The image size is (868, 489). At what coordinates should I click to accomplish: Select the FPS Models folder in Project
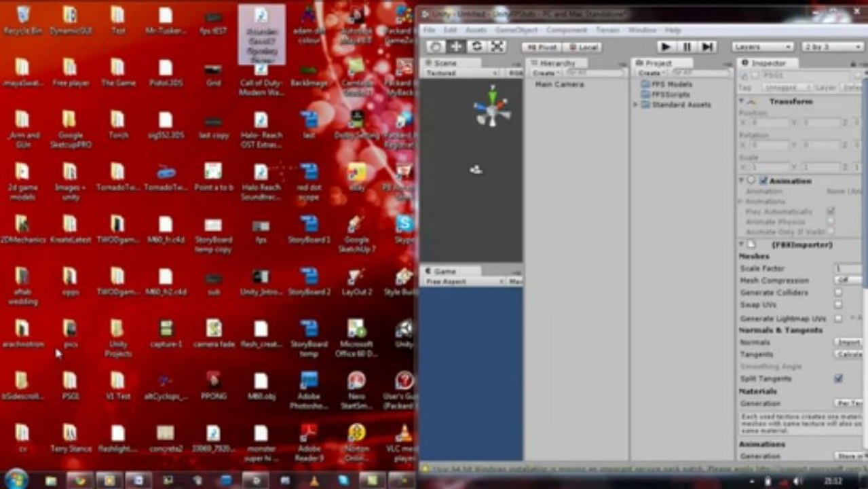(x=666, y=84)
